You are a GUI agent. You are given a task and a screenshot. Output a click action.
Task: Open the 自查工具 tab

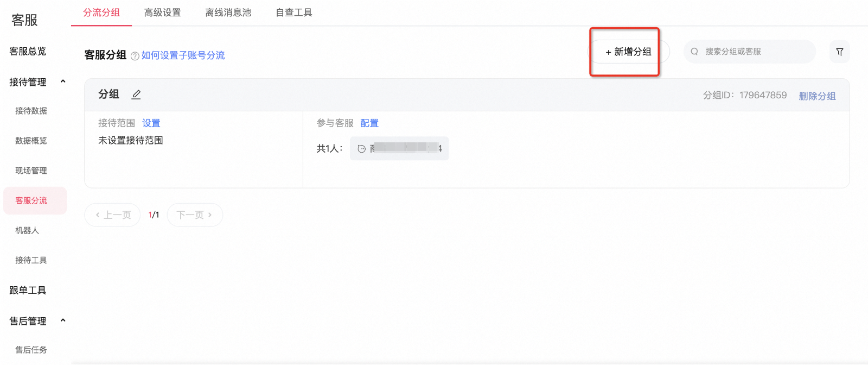point(294,12)
